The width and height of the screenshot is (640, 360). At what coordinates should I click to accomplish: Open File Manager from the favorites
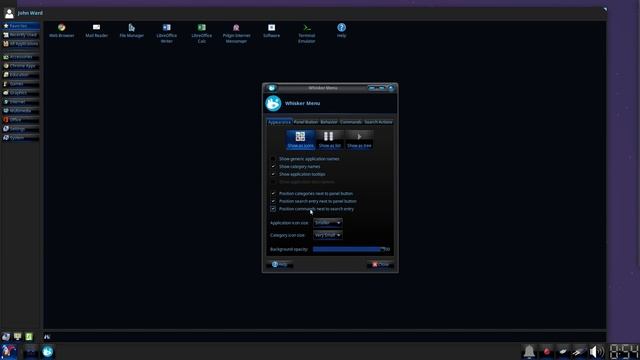[131, 31]
